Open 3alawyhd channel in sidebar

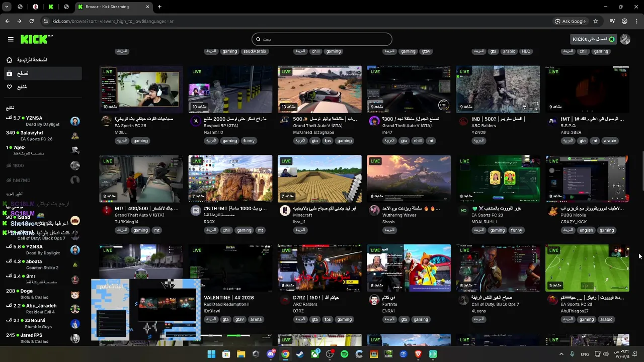(x=42, y=136)
